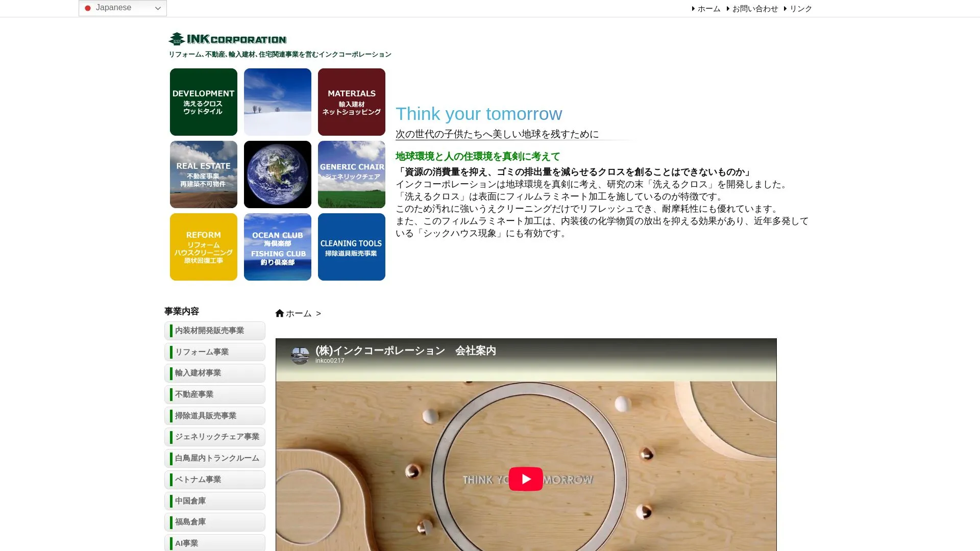Play the 会社案内 YouTube video
The width and height of the screenshot is (980, 551).
(x=526, y=479)
